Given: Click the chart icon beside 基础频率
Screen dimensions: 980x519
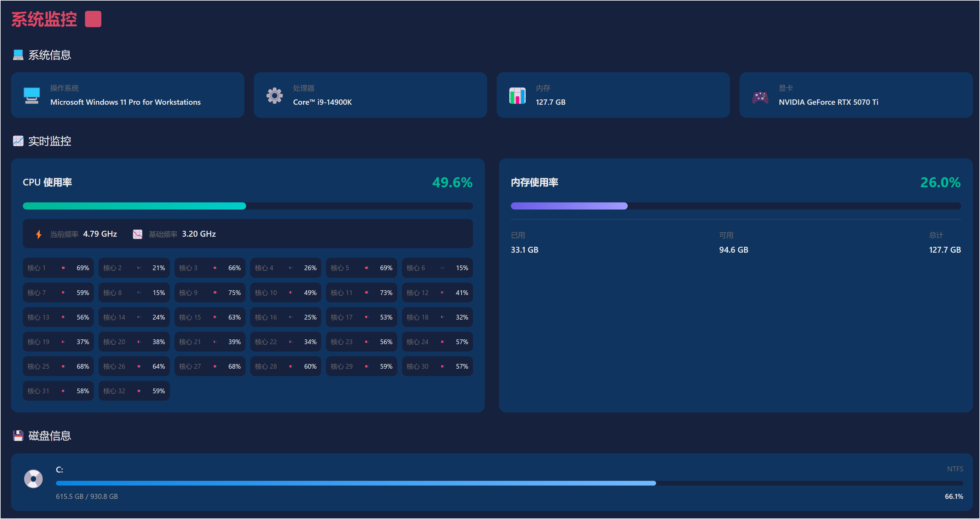Looking at the screenshot, I should pos(137,234).
